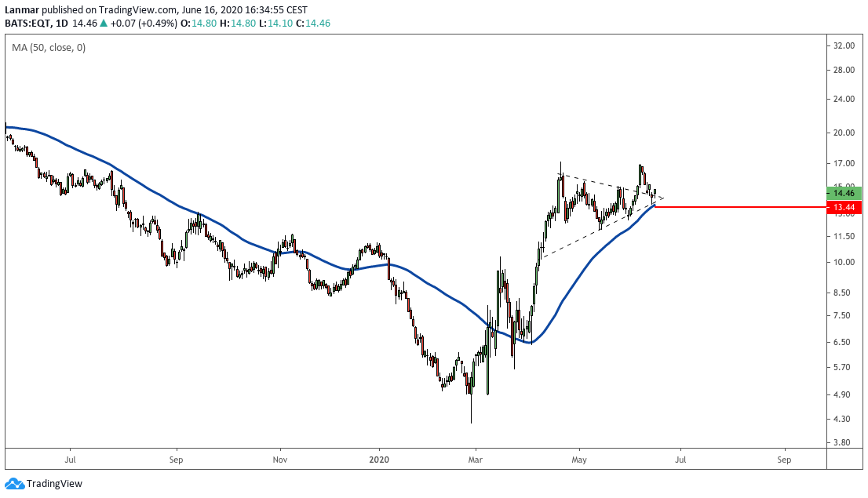Image resolution: width=868 pixels, height=498 pixels.
Task: Click the 10.00 price axis label
Action: point(844,262)
